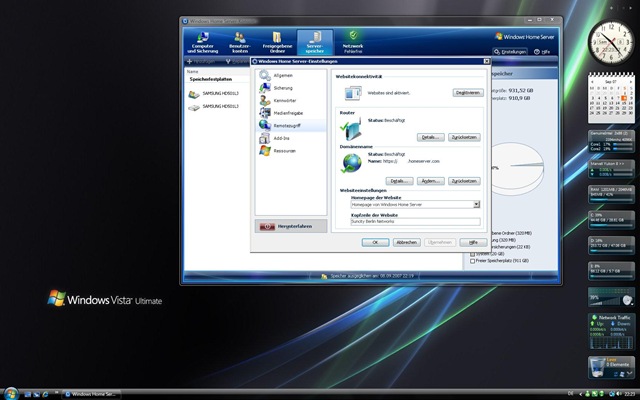Select Kennwörter user icon in settings list

[265, 100]
